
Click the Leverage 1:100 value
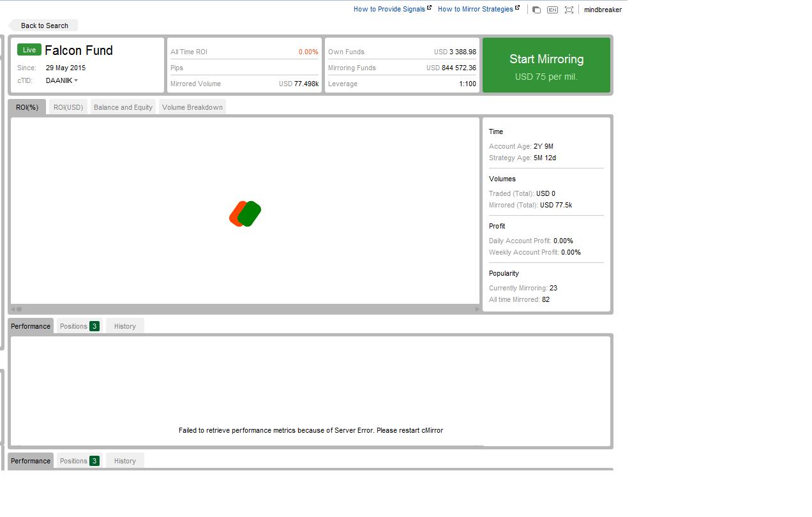click(467, 84)
